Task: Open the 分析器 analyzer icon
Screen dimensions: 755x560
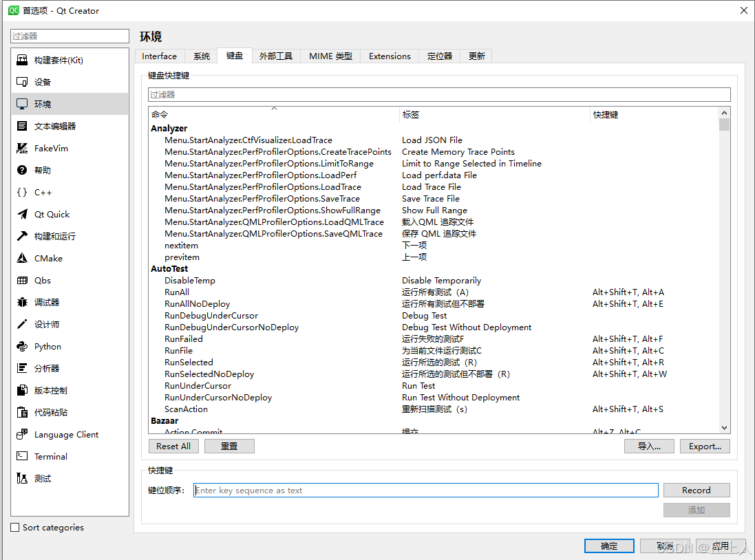Action: [22, 368]
